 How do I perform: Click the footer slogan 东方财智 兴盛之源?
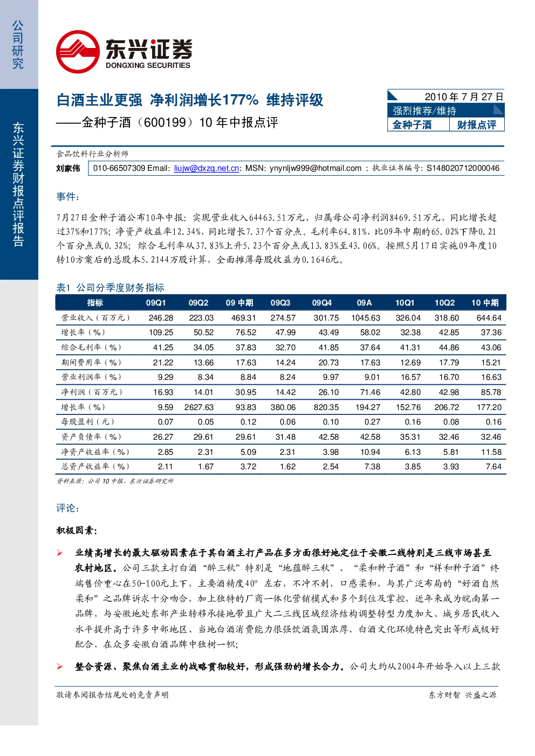click(x=463, y=695)
